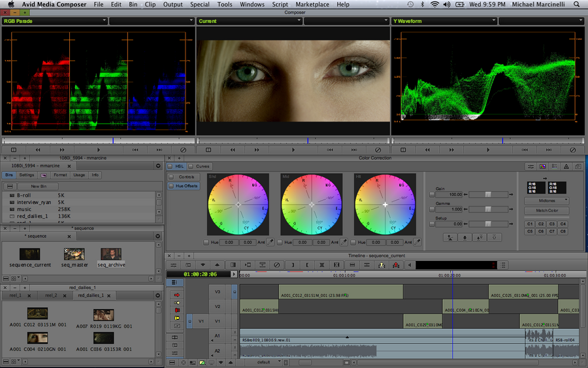
Task: Click the C1 color bucket
Action: pyautogui.click(x=530, y=224)
